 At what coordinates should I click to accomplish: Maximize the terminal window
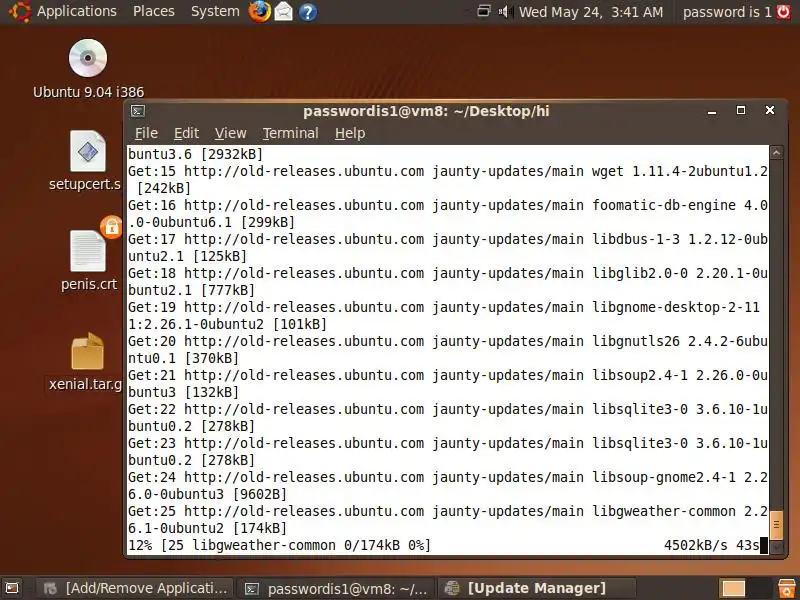click(741, 110)
